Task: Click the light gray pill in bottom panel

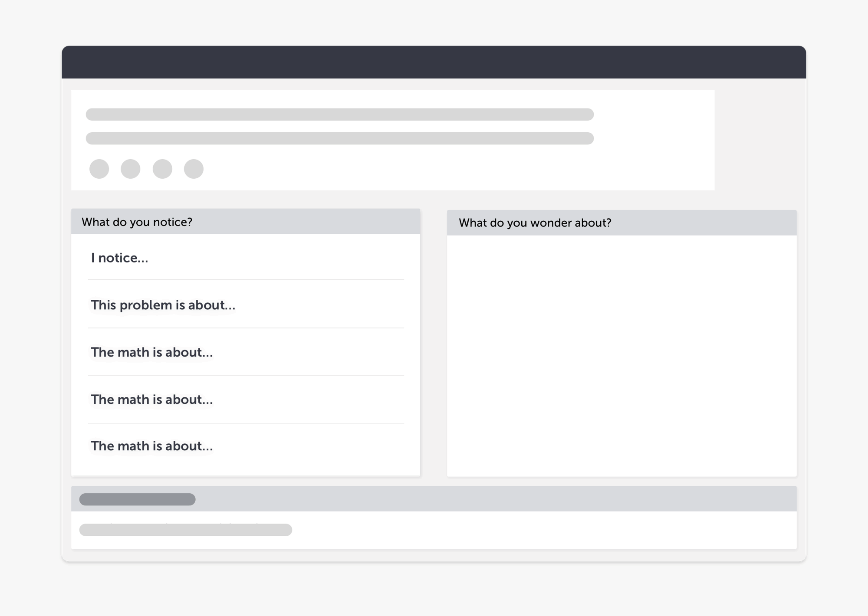Action: click(x=185, y=530)
